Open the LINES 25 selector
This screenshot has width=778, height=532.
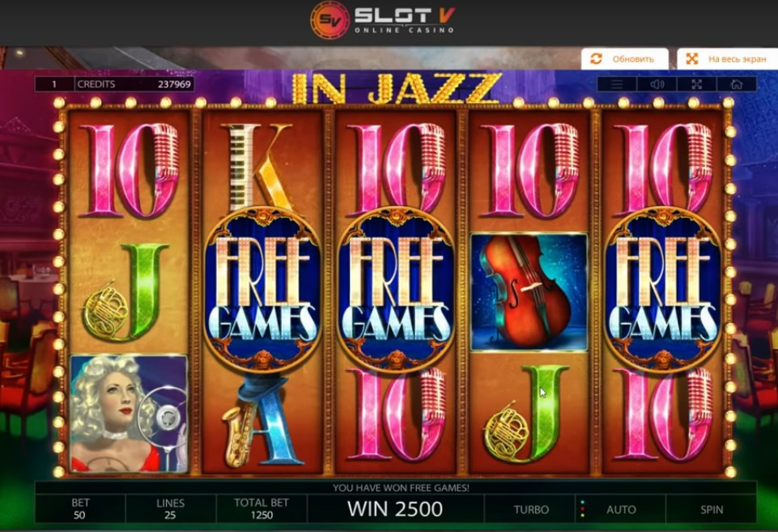pyautogui.click(x=170, y=509)
